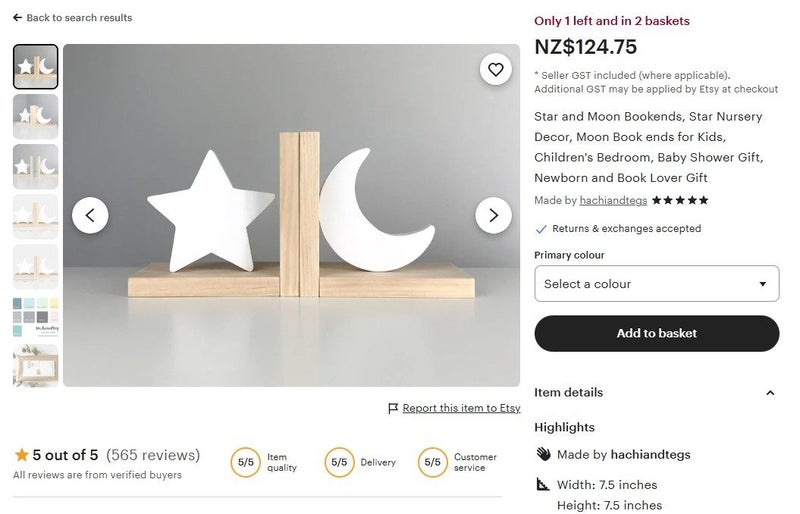Click the orange review star icon
This screenshot has width=800, height=514.
pyautogui.click(x=21, y=455)
